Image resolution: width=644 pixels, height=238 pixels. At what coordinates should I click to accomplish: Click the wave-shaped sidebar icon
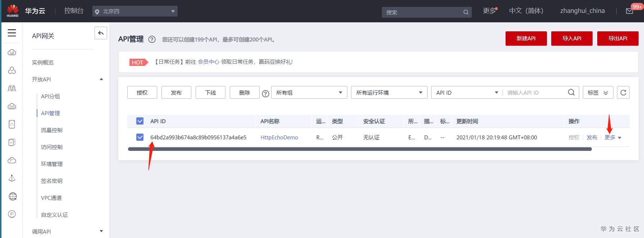pos(12,88)
